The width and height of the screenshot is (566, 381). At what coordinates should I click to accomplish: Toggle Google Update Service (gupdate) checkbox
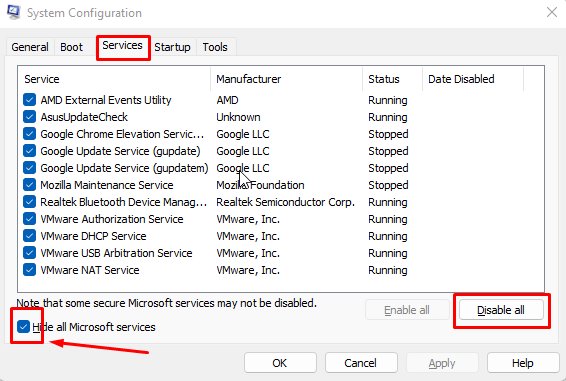pos(29,151)
